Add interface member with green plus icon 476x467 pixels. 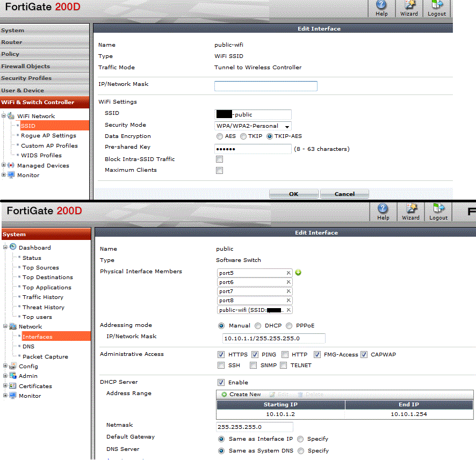coord(298,272)
